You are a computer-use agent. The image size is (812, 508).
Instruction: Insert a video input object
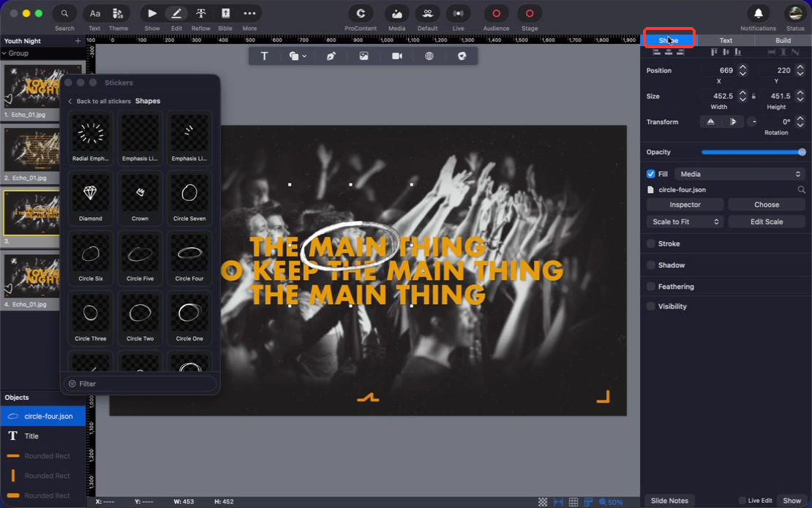click(x=397, y=56)
